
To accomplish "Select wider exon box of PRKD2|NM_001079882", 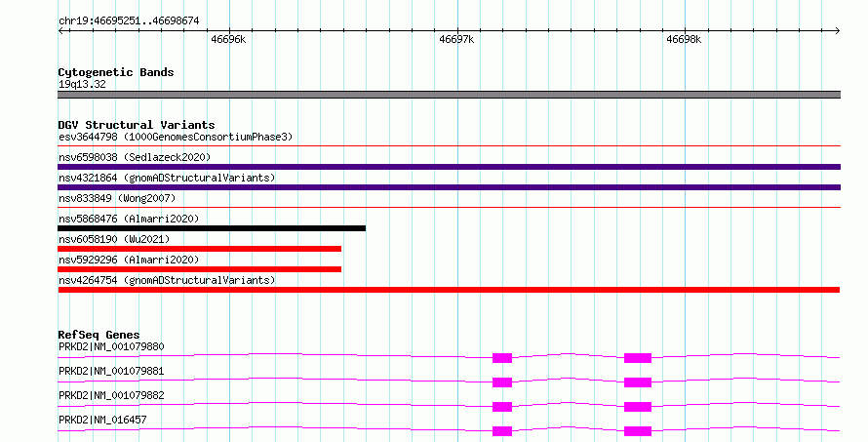I will [638, 407].
